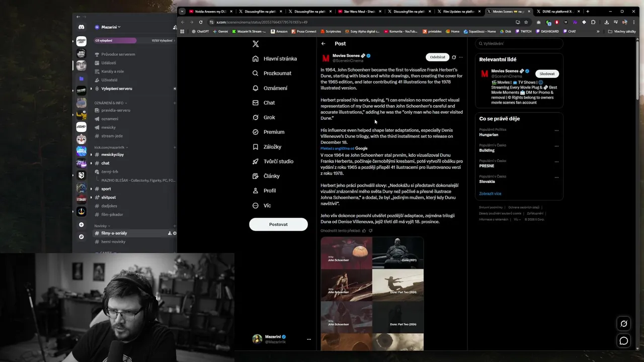The height and width of the screenshot is (362, 644).
Task: Open Premium in X sidebar
Action: [x=268, y=132]
